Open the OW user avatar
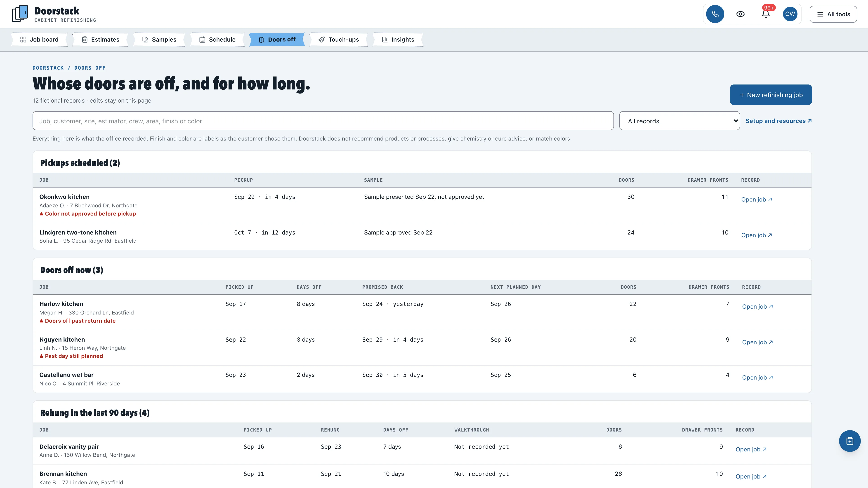Image resolution: width=868 pixels, height=488 pixels. click(790, 14)
